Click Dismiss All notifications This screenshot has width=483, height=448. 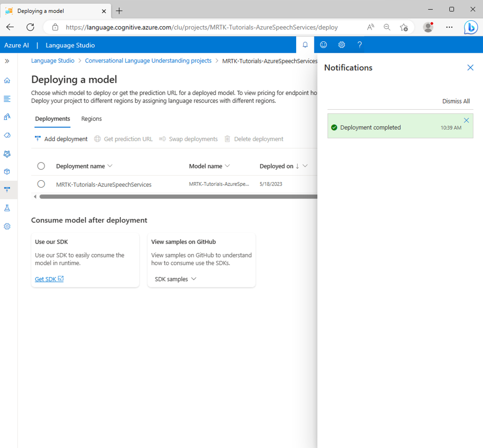click(x=456, y=101)
